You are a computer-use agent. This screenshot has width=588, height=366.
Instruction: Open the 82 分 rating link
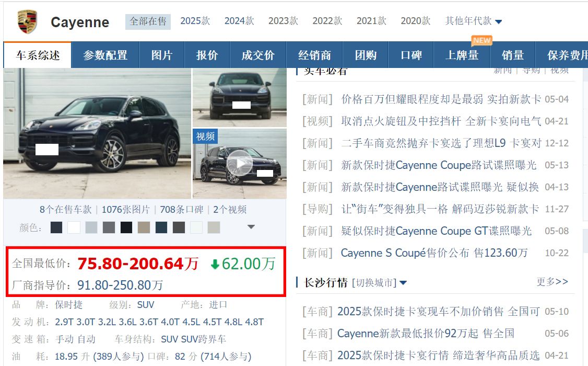click(185, 356)
